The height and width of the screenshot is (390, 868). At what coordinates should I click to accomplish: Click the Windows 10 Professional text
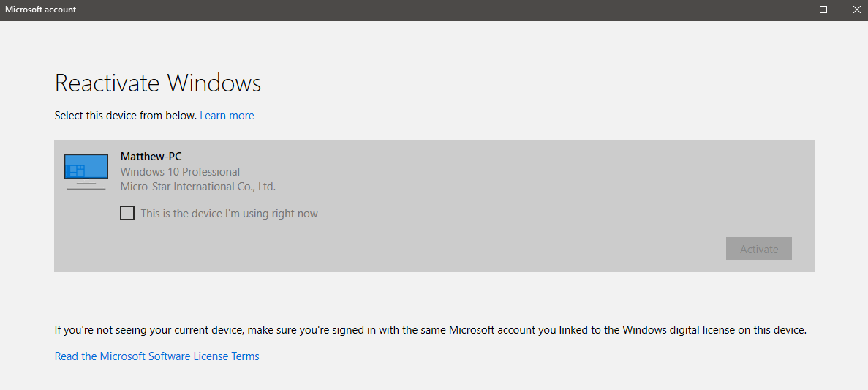point(180,172)
